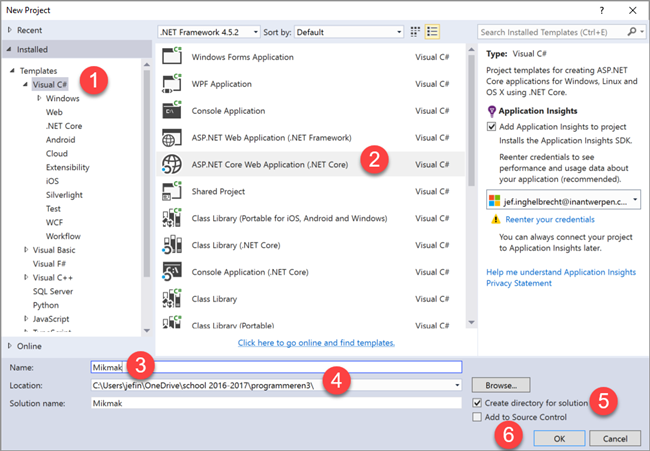This screenshot has width=650, height=451.
Task: Click the ASP.NET Core Web Application globe icon
Action: [172, 164]
